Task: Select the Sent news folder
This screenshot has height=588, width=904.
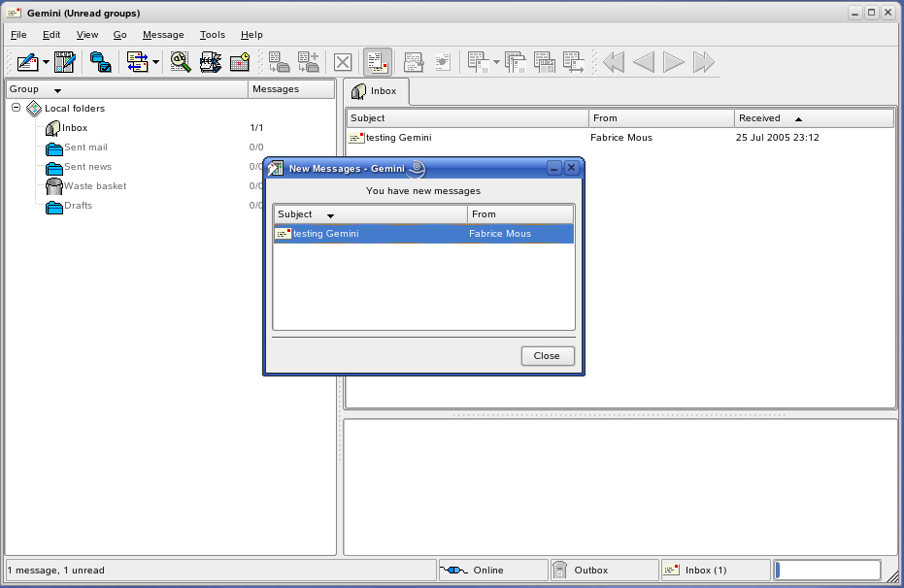Action: 87,167
